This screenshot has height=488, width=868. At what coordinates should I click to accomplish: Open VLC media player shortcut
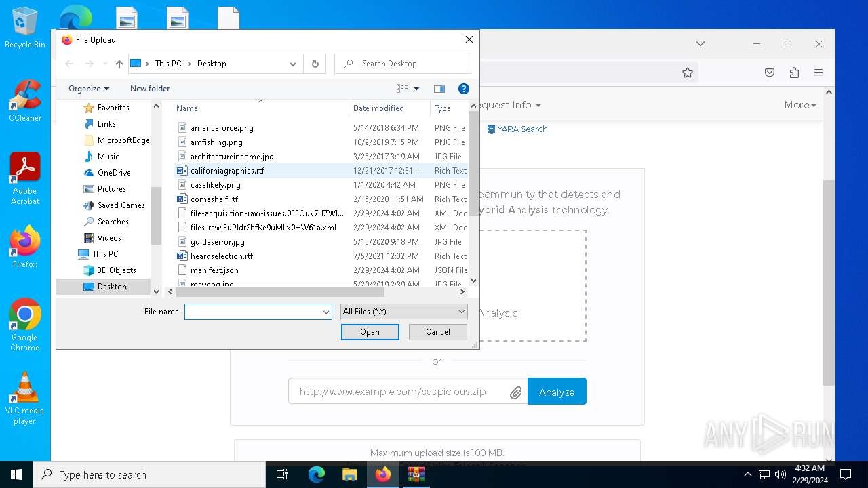25,399
